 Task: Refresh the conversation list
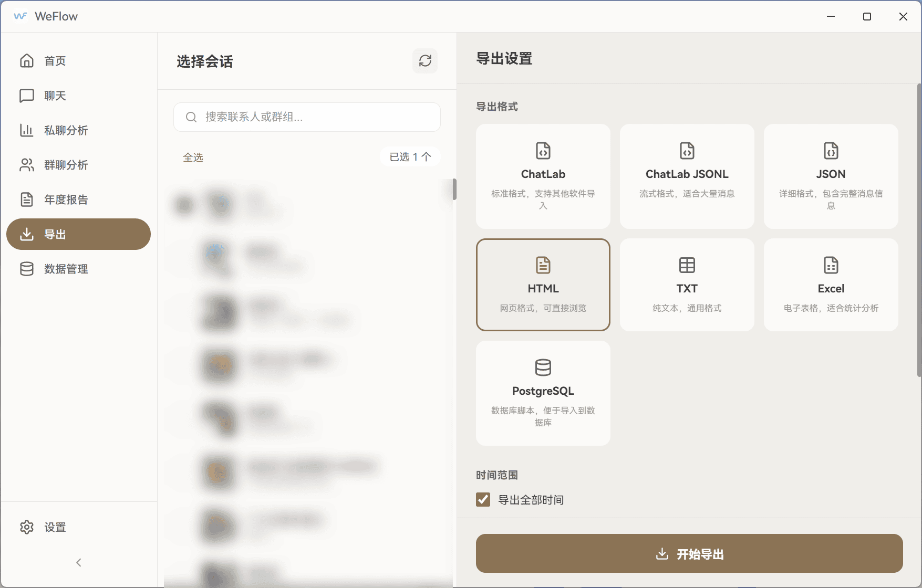coord(425,61)
